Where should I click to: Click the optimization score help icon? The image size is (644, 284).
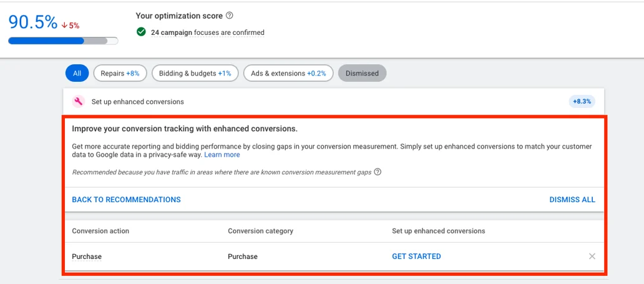pyautogui.click(x=230, y=16)
